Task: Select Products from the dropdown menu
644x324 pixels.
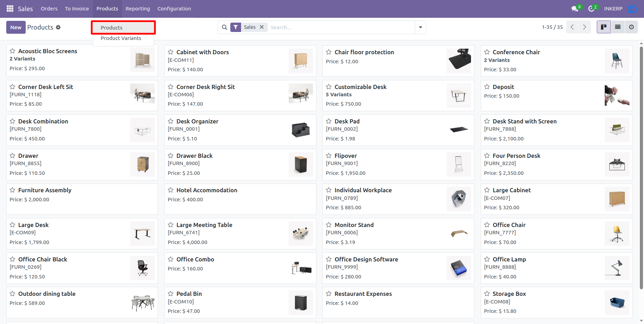Action: point(123,27)
